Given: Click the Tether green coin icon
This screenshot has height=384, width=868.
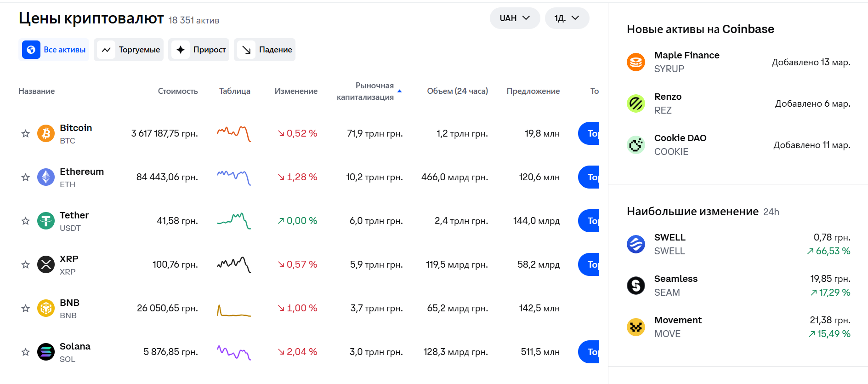Looking at the screenshot, I should (x=45, y=221).
